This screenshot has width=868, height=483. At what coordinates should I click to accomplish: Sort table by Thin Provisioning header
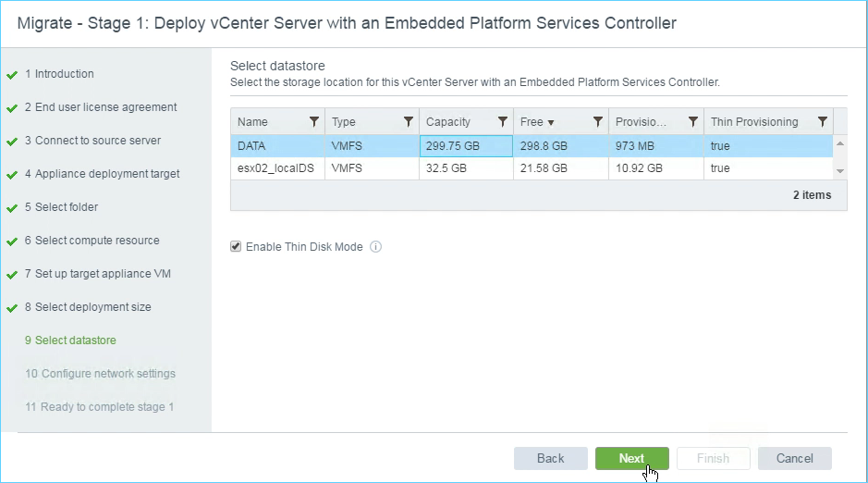pyautogui.click(x=754, y=122)
